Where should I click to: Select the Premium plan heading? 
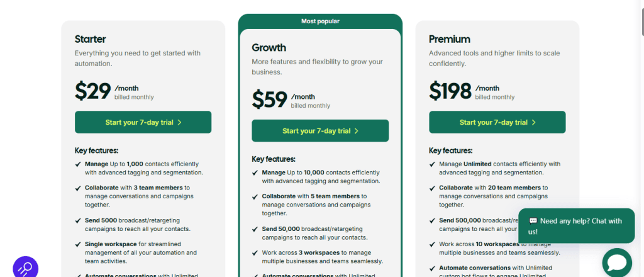(x=450, y=39)
